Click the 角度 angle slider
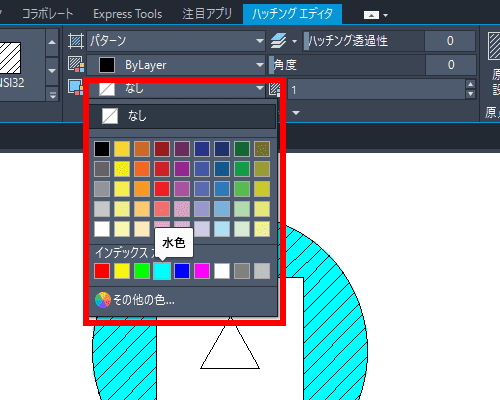Viewport: 500px width, 400px height. pos(347,65)
